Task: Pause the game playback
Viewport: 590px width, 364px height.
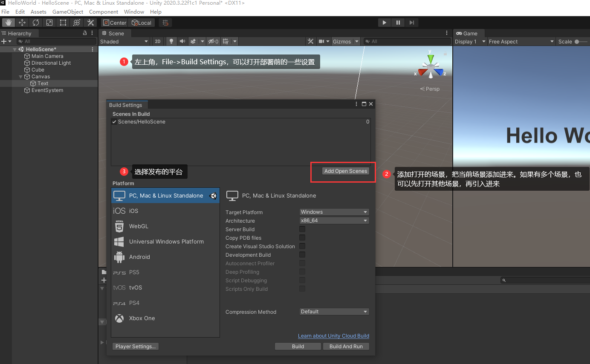Action: click(398, 23)
